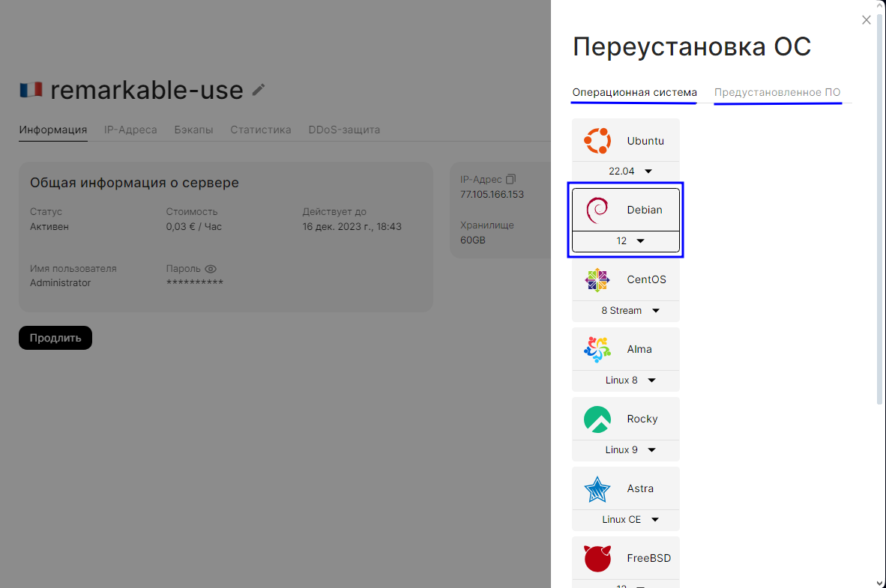Select the Rocky Linux green logo
Image resolution: width=886 pixels, height=588 pixels.
point(597,419)
